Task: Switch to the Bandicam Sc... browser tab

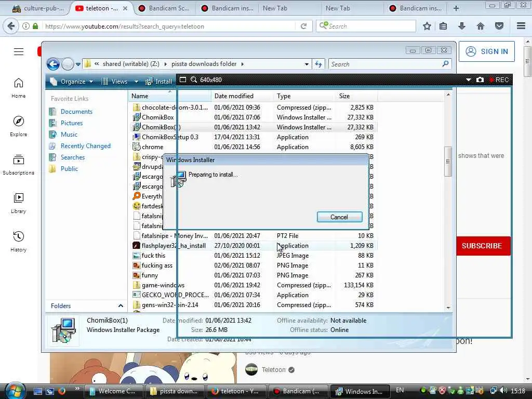Action: click(164, 8)
